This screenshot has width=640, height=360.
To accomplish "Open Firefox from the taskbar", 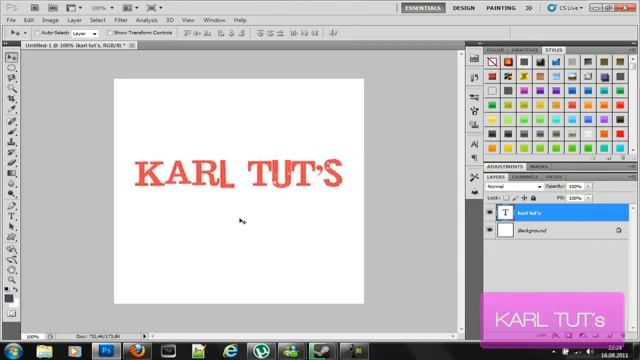I will (137, 351).
